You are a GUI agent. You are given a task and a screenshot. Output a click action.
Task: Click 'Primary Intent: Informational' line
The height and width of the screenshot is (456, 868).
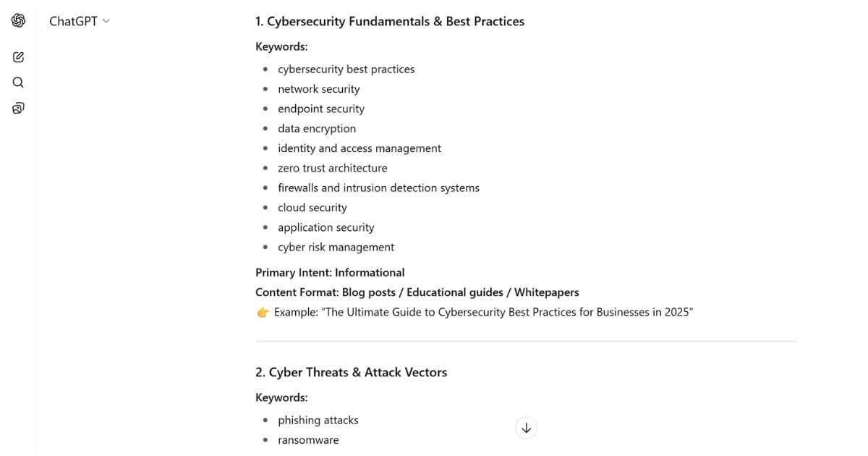click(330, 273)
